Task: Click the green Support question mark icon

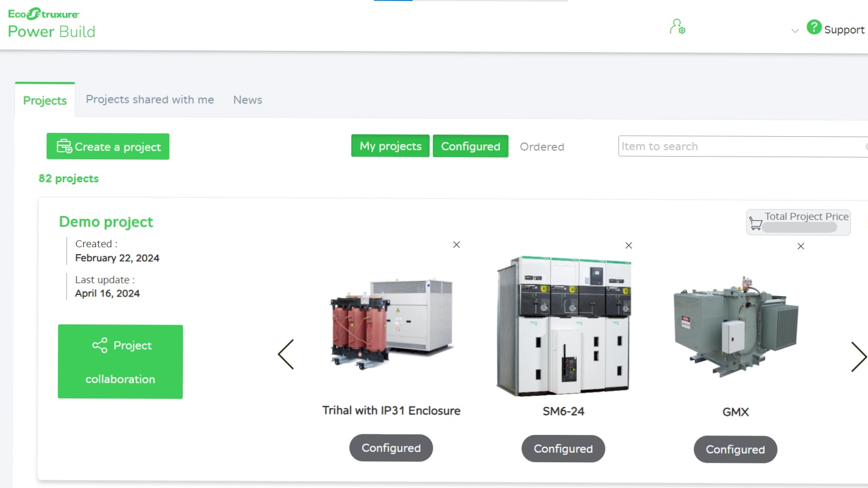Action: click(x=814, y=27)
